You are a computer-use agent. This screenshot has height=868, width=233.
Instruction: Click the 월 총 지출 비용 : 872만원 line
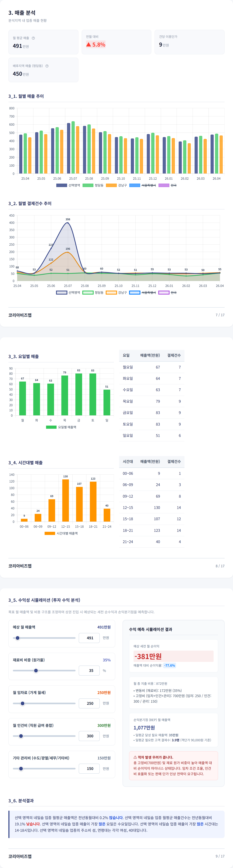point(150,684)
